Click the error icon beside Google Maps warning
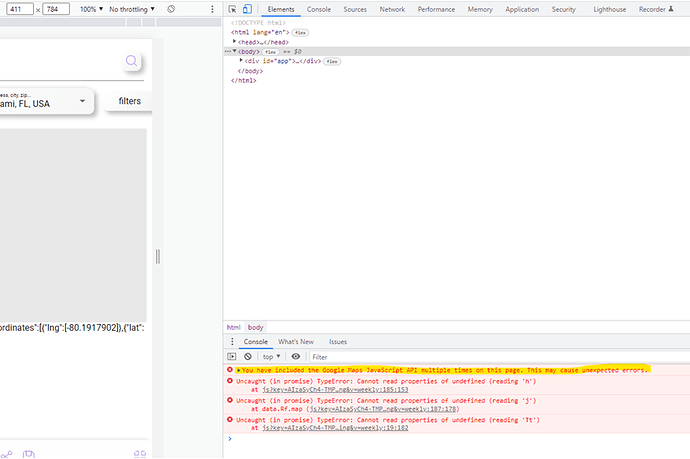This screenshot has width=690, height=459. coord(230,370)
